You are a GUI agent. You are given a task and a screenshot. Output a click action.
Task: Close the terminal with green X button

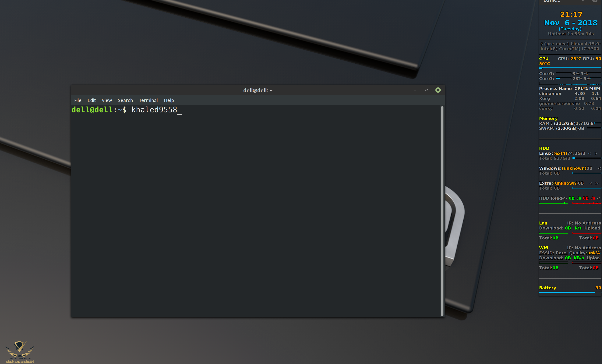(x=438, y=90)
